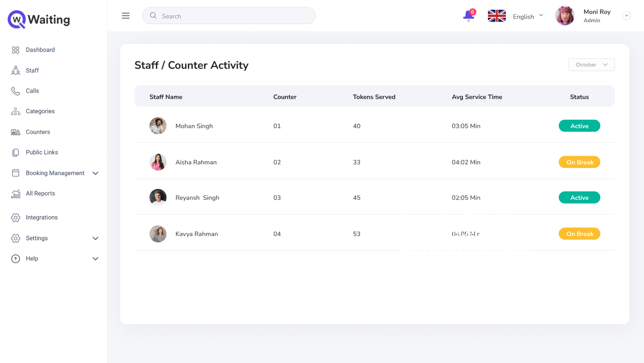Expand the Booking Management submenu
The height and width of the screenshot is (363, 644).
95,174
